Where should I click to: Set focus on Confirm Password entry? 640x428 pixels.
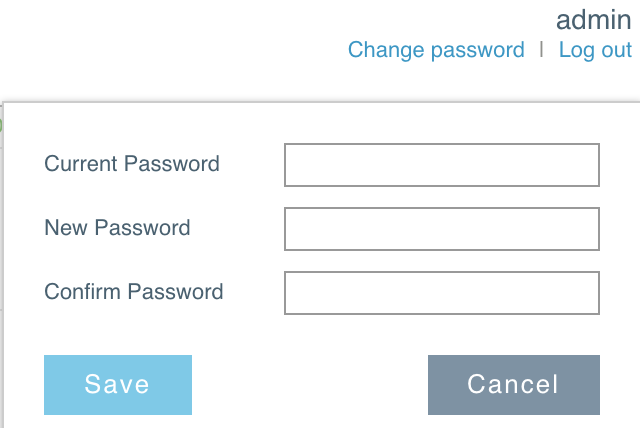coord(442,293)
